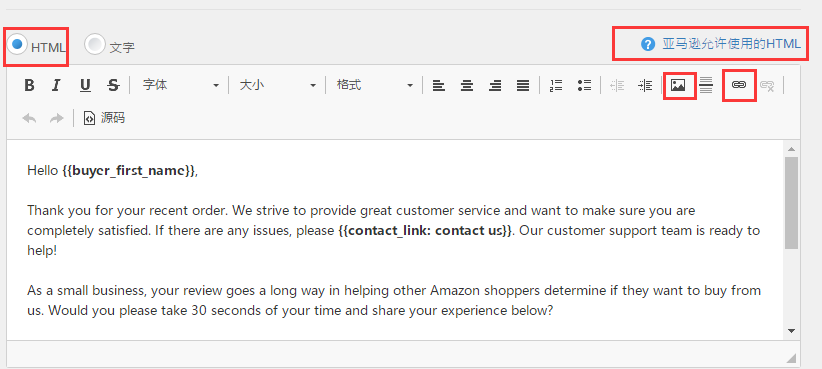The width and height of the screenshot is (822, 369).
Task: Insert a horizontal line
Action: [706, 85]
